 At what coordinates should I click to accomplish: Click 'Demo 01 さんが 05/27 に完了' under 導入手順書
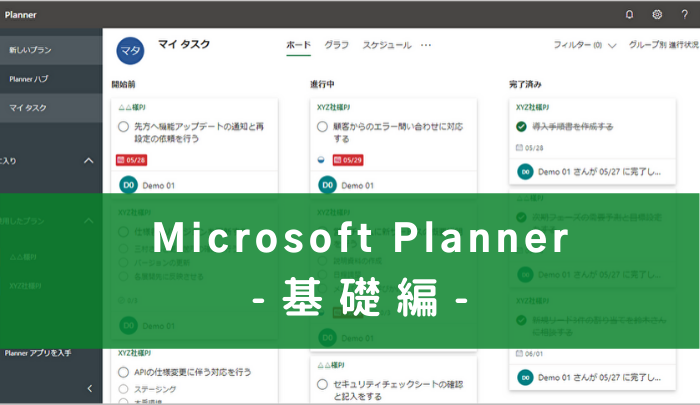pyautogui.click(x=599, y=172)
